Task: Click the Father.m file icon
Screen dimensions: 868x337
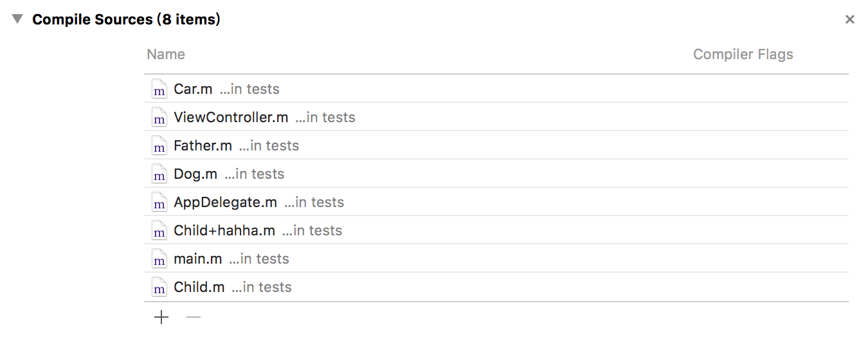Action: pos(159,146)
